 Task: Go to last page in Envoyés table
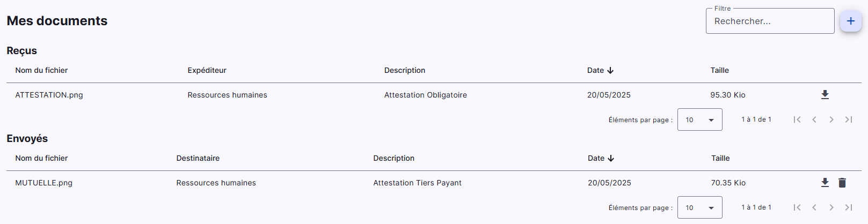click(x=849, y=207)
